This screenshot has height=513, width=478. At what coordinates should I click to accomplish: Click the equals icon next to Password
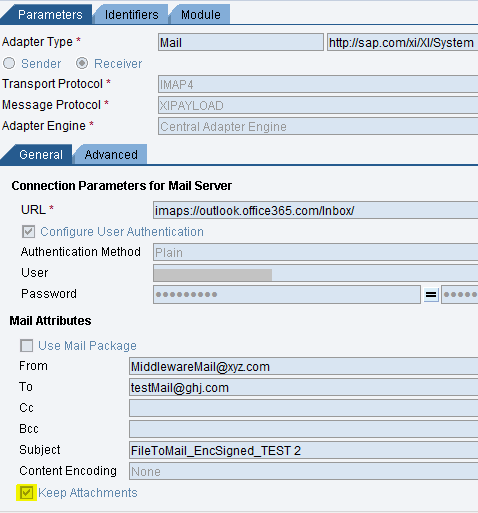click(x=431, y=294)
